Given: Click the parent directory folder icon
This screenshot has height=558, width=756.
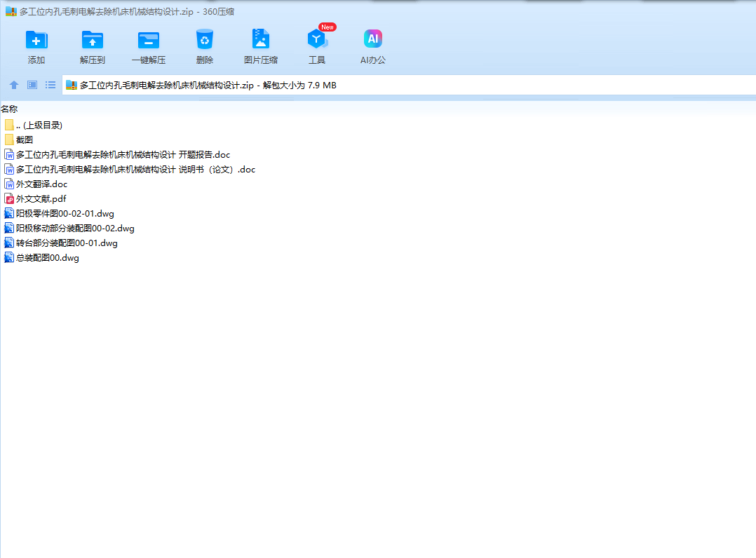Looking at the screenshot, I should (x=9, y=125).
